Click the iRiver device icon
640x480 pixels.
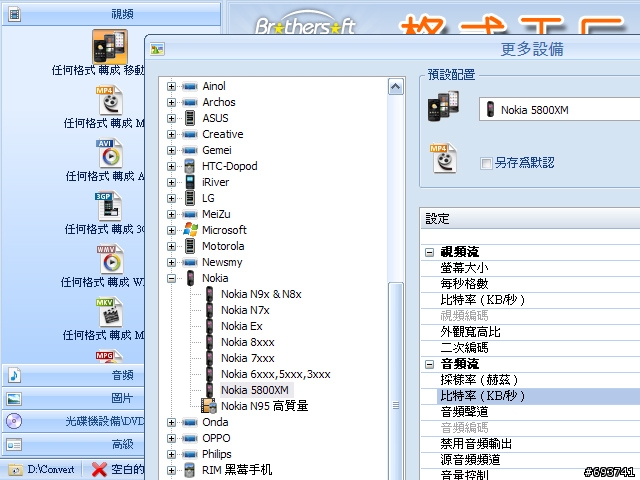190,182
